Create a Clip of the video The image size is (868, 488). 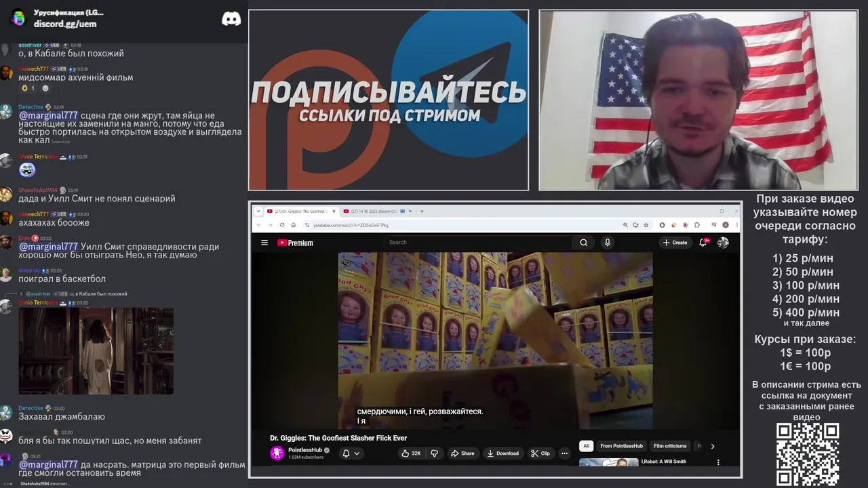pyautogui.click(x=540, y=453)
